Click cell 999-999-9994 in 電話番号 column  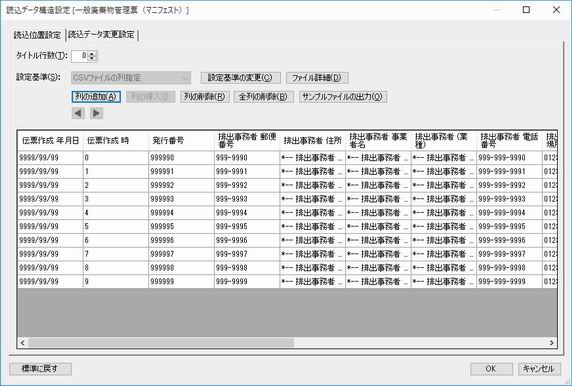click(509, 213)
